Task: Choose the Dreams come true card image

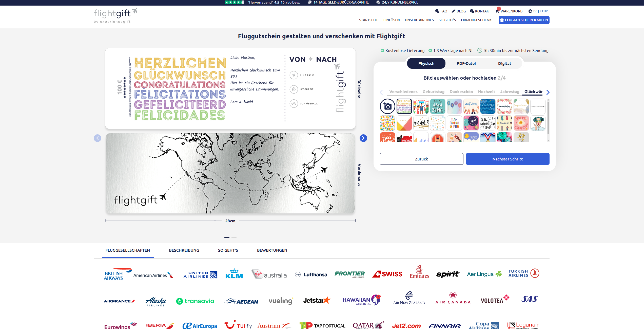Action: [x=488, y=106]
